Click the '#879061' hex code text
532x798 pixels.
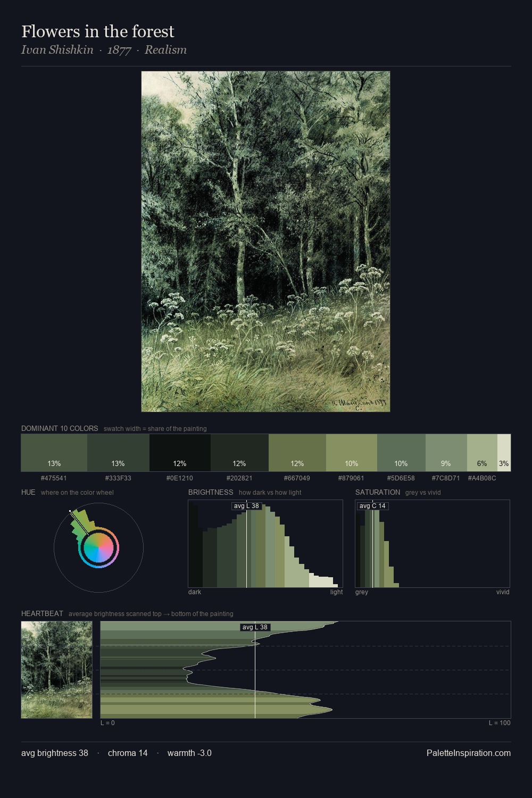click(352, 478)
